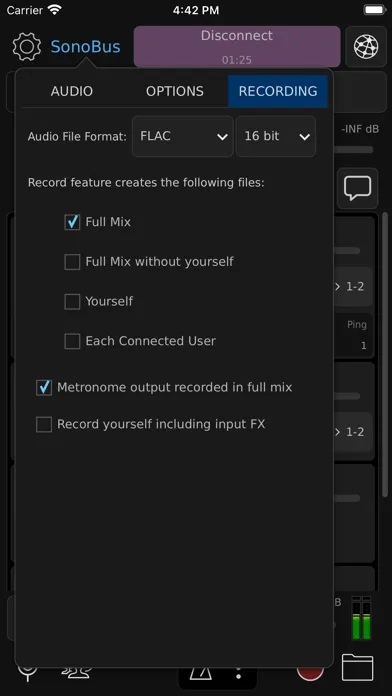Switch to the AUDIO tab

click(x=71, y=91)
